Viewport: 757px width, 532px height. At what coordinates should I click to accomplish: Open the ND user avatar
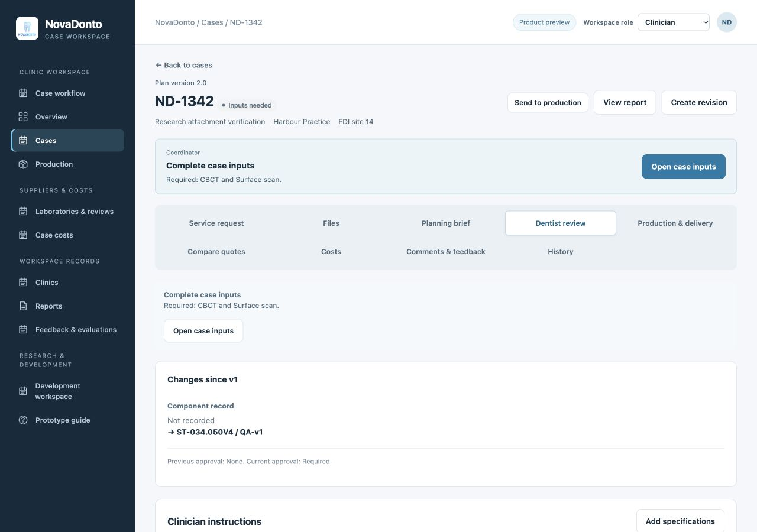727,22
